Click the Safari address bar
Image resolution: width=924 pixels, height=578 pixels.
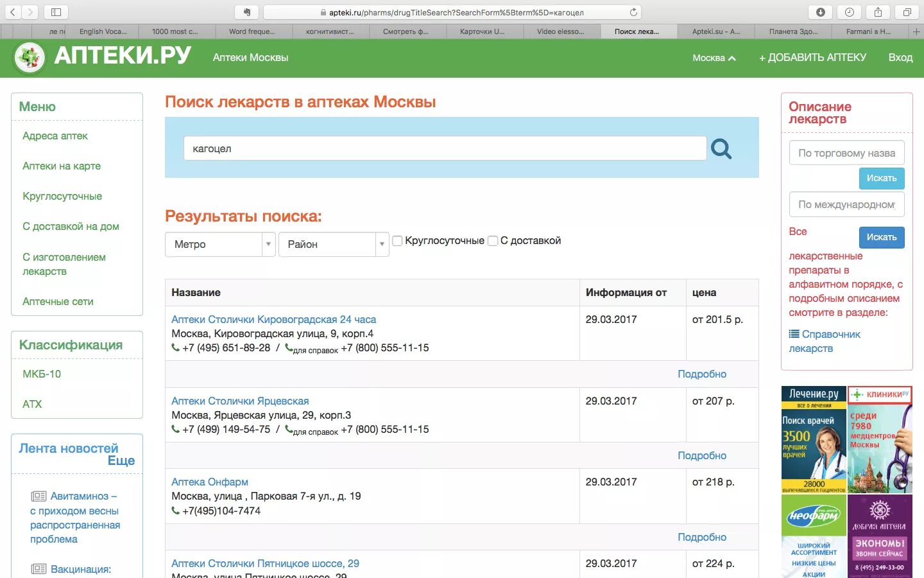click(x=452, y=12)
